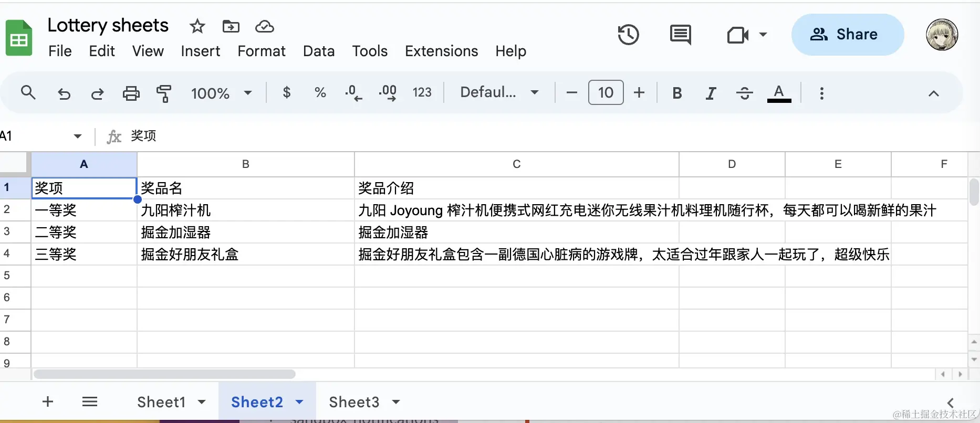Open the Data menu
980x423 pixels.
click(x=319, y=51)
